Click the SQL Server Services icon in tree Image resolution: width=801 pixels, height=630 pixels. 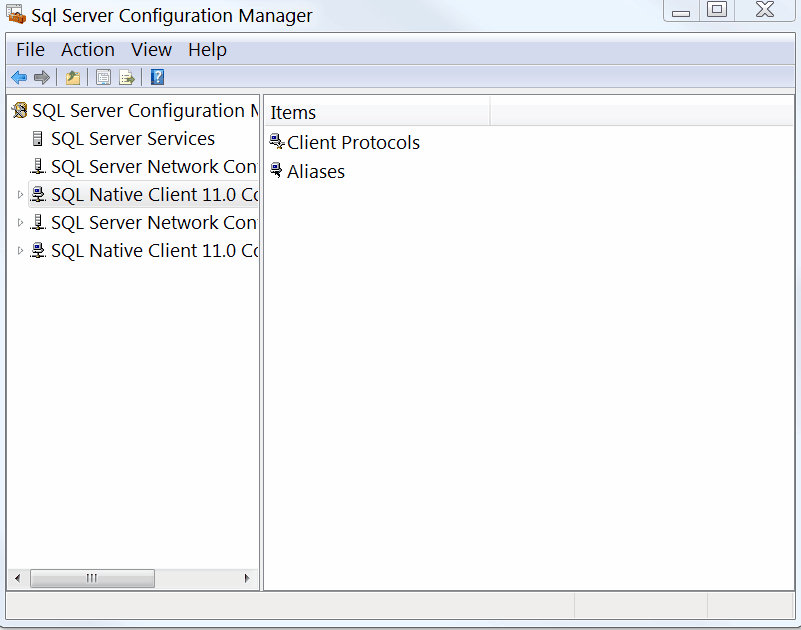(37, 138)
